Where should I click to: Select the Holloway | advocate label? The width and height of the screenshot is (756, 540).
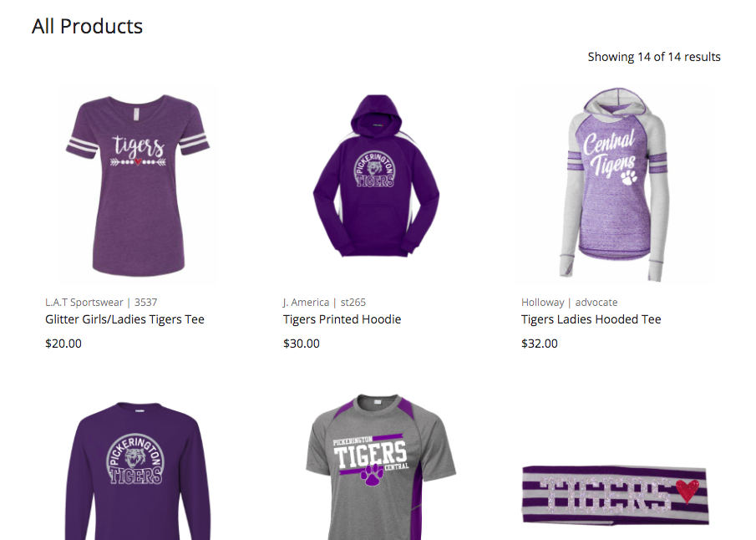(x=570, y=303)
